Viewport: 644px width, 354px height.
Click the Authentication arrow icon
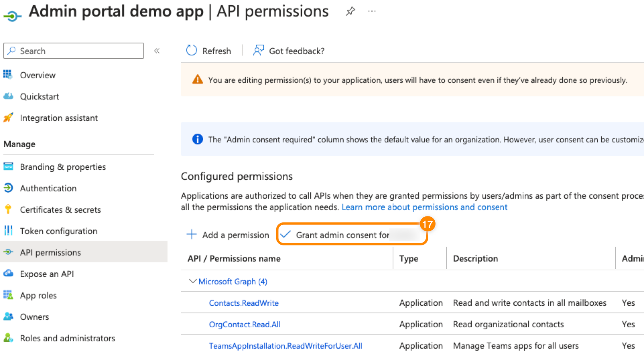pyautogui.click(x=8, y=188)
